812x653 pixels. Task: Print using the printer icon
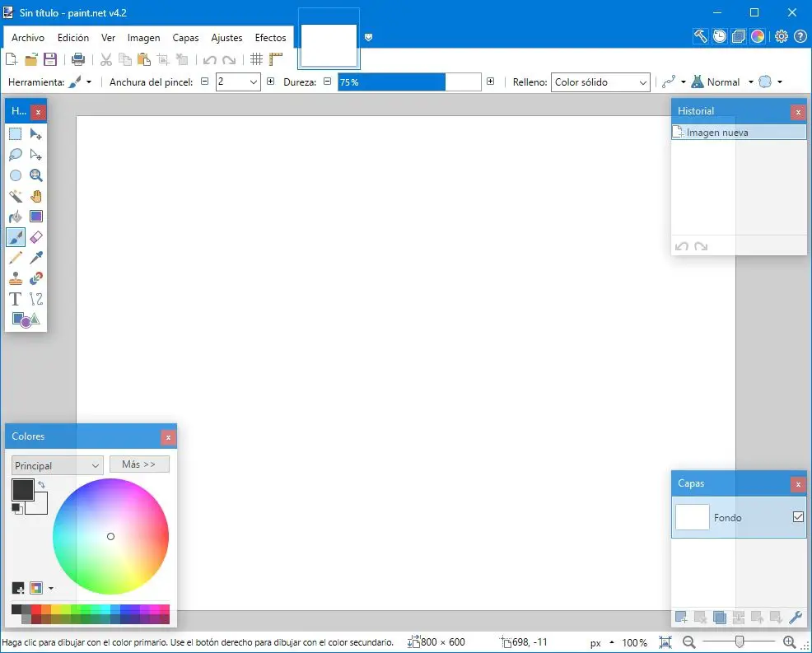point(78,59)
